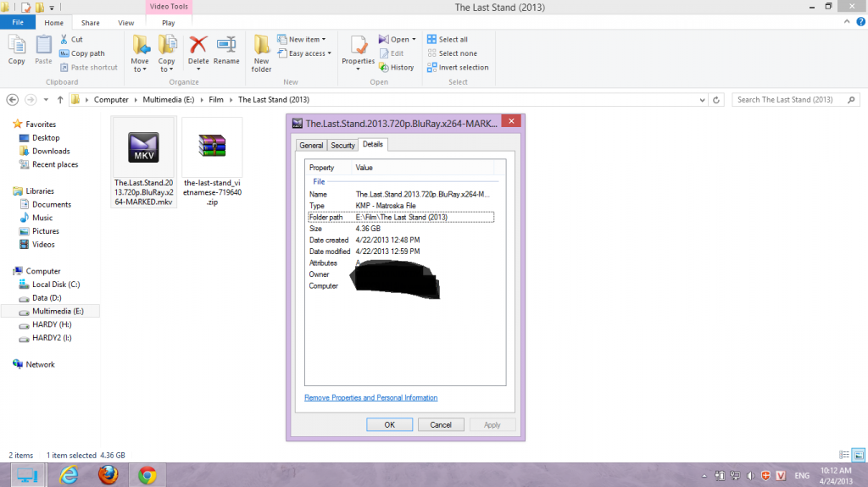
Task: Click Cancel in the properties dialog
Action: point(441,424)
